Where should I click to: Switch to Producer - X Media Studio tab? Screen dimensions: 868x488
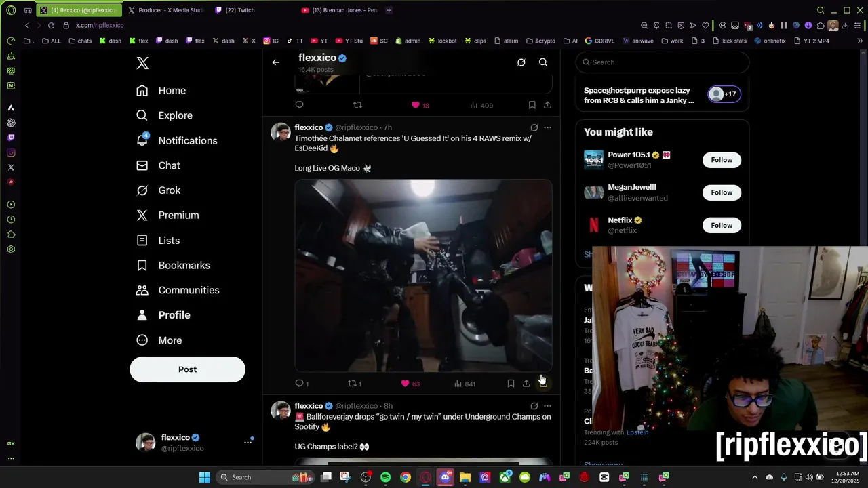pyautogui.click(x=166, y=10)
